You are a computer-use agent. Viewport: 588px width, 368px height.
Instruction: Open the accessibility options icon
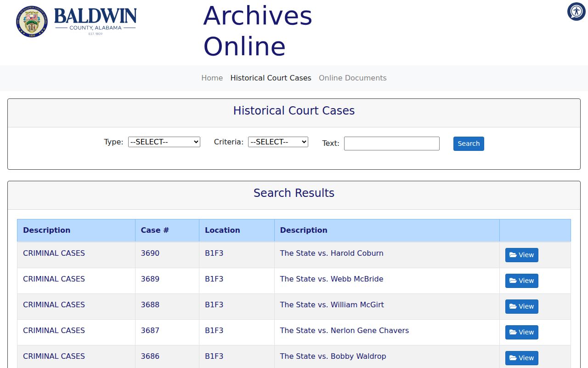click(576, 11)
